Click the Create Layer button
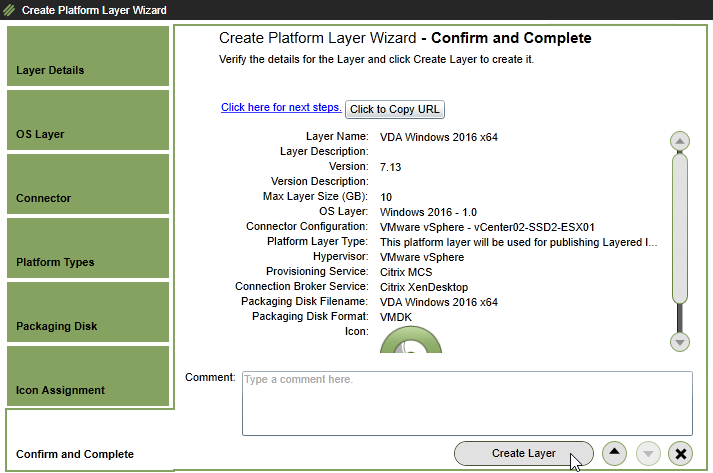The height and width of the screenshot is (473, 713). point(523,453)
